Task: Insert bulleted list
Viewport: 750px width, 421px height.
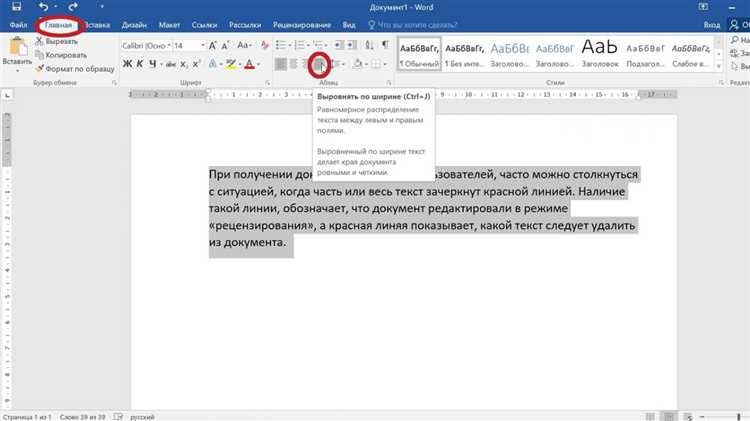Action: pos(281,45)
